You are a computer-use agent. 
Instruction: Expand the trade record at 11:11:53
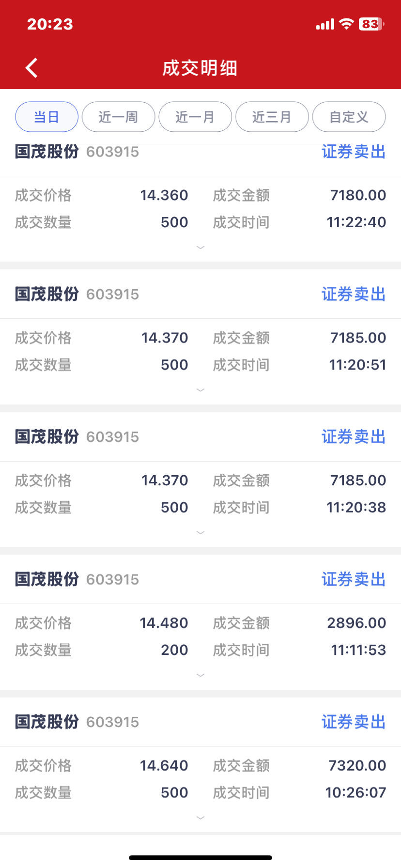point(200,675)
